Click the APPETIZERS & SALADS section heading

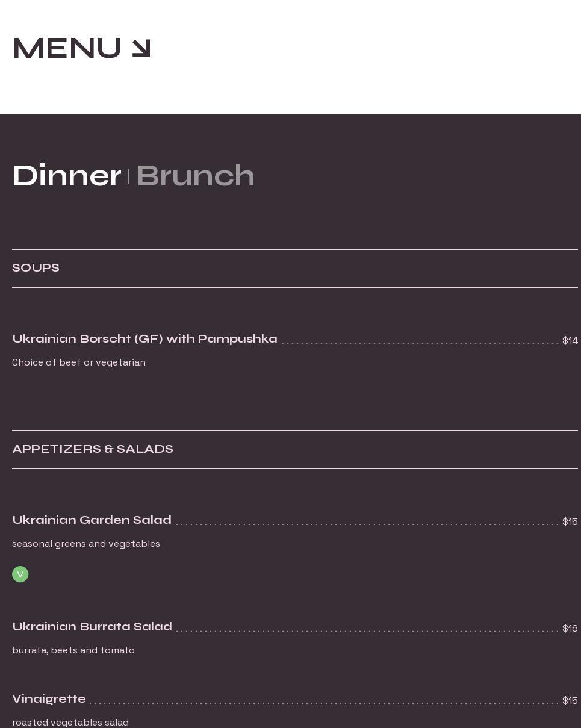(93, 449)
